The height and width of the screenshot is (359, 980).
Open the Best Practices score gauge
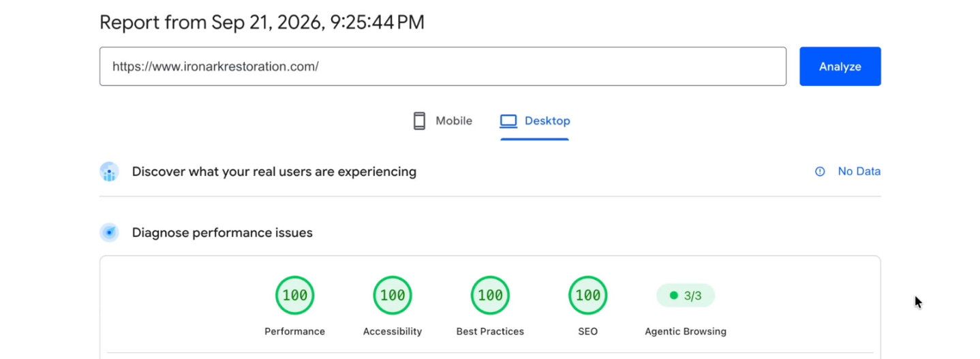[490, 295]
